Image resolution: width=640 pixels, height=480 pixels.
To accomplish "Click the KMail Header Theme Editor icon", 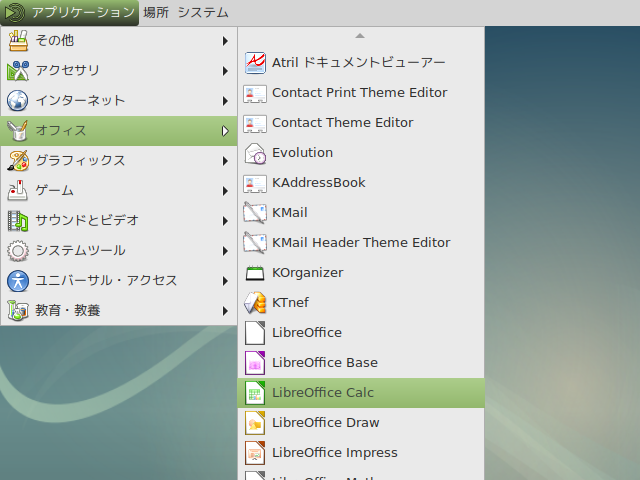I will pos(255,242).
